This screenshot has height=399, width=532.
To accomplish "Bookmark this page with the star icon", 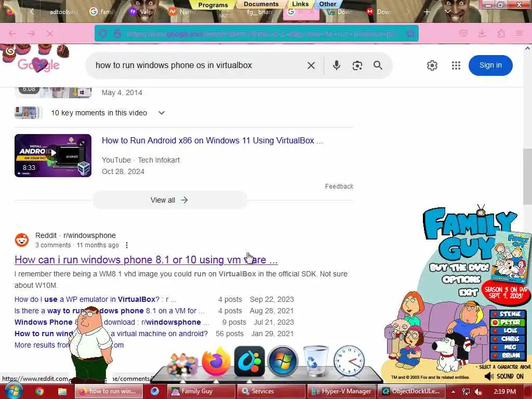I will 410,33.
